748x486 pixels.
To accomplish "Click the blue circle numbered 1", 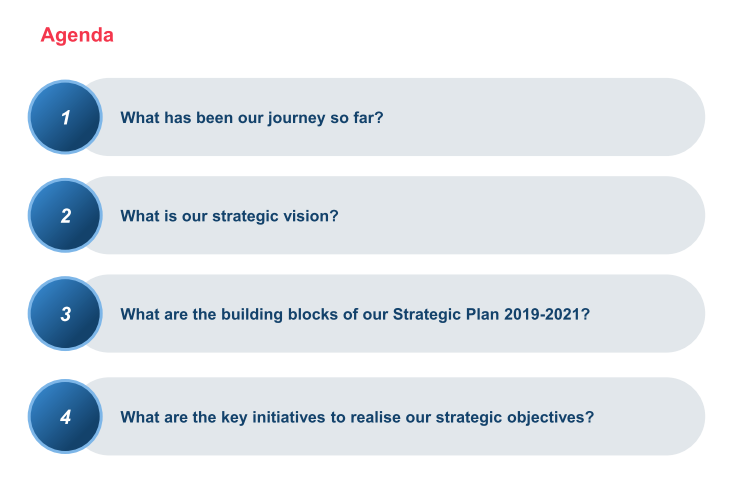I will [65, 117].
